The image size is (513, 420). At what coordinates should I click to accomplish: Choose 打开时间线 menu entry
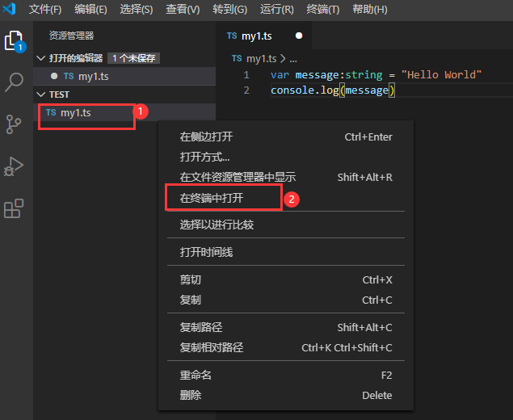coord(286,252)
